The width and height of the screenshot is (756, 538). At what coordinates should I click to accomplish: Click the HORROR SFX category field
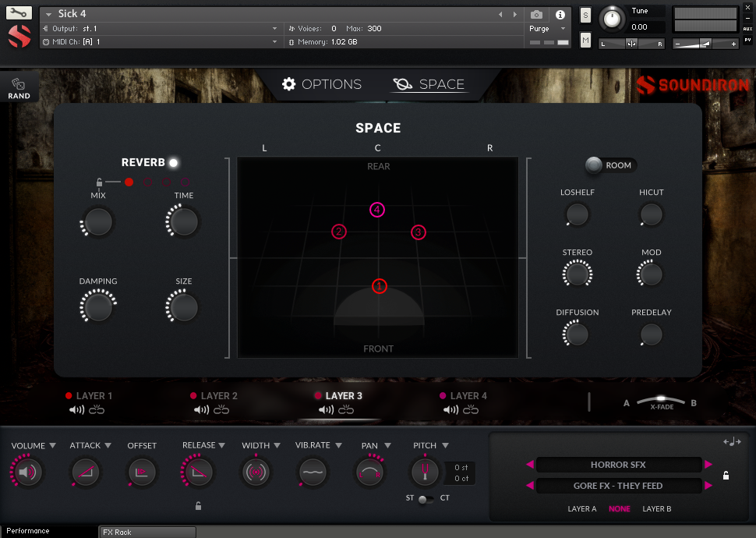(619, 465)
